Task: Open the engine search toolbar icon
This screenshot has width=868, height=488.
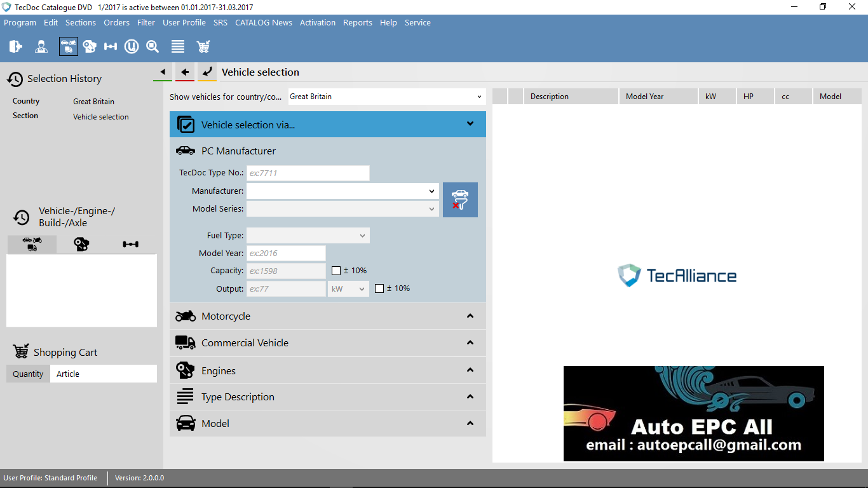Action: pyautogui.click(x=90, y=46)
